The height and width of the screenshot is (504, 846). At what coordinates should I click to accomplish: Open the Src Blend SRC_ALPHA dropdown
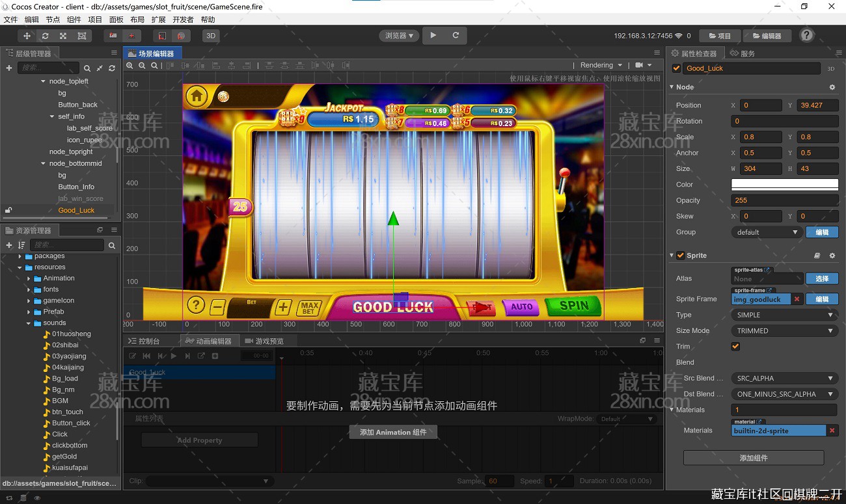coord(784,378)
